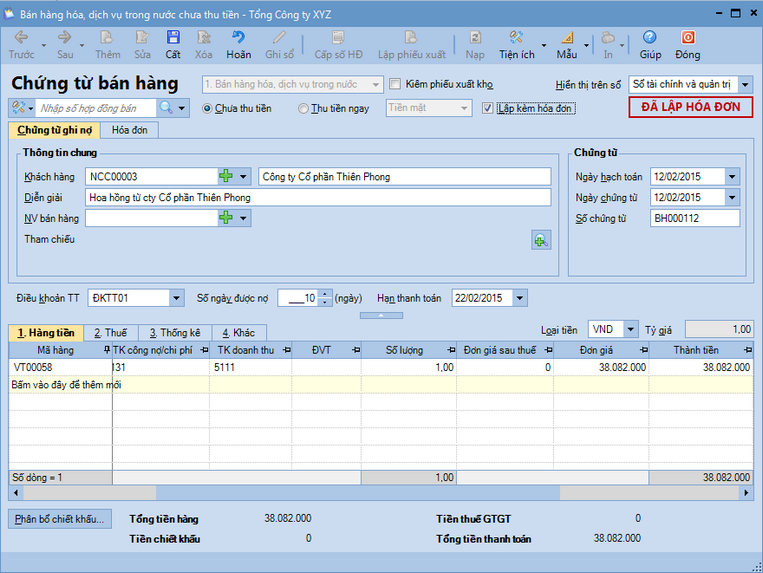Click the customer name field Thiên Phong
The height and width of the screenshot is (573, 763).
pos(404,177)
